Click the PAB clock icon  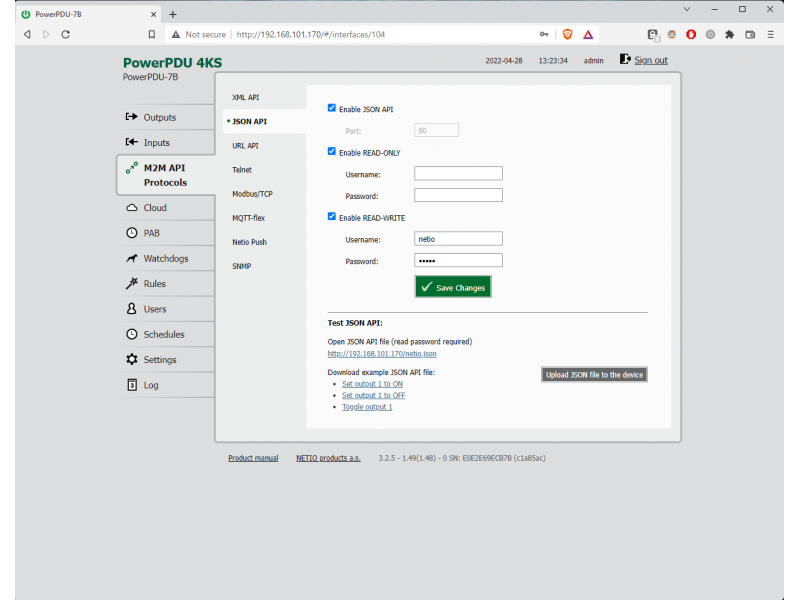(x=132, y=233)
